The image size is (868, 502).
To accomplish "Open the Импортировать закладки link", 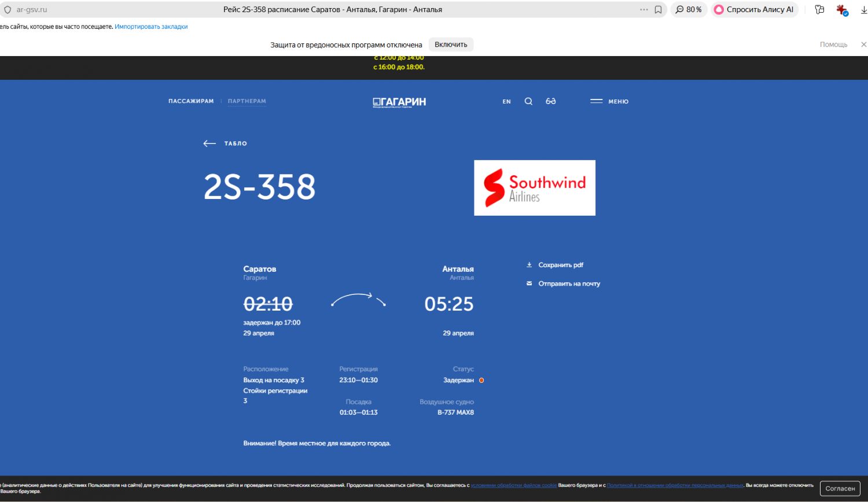I will pos(151,27).
